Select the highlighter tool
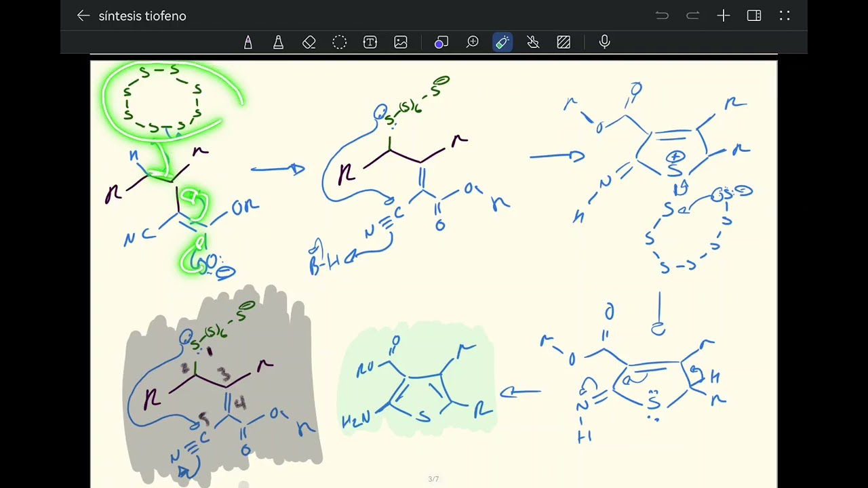 pos(279,42)
